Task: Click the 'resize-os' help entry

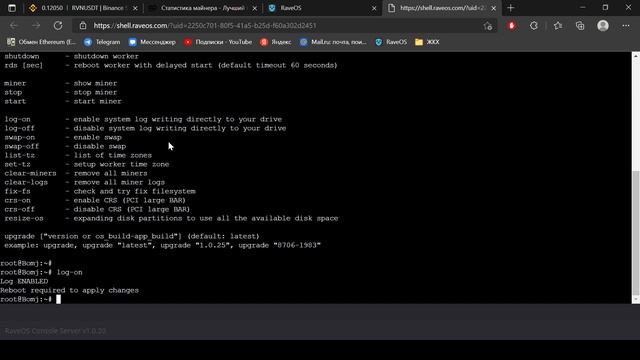Action: pyautogui.click(x=24, y=218)
